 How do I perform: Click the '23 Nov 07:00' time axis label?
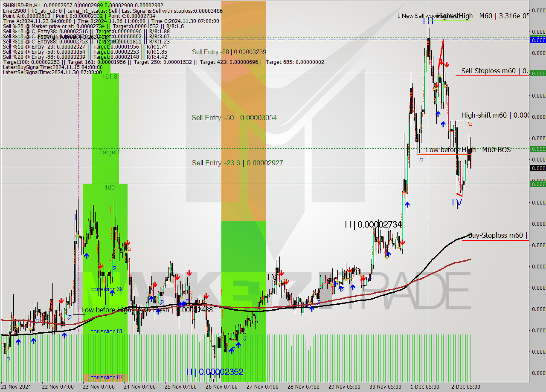click(99, 387)
